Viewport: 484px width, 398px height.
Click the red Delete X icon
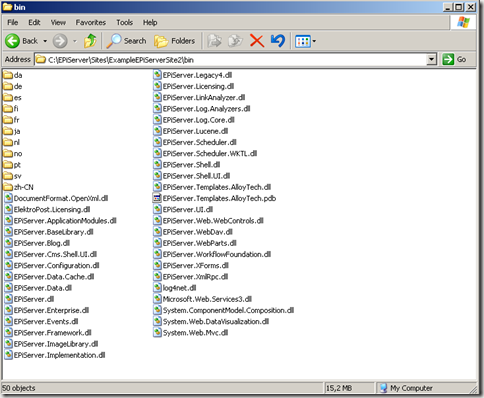coord(257,41)
